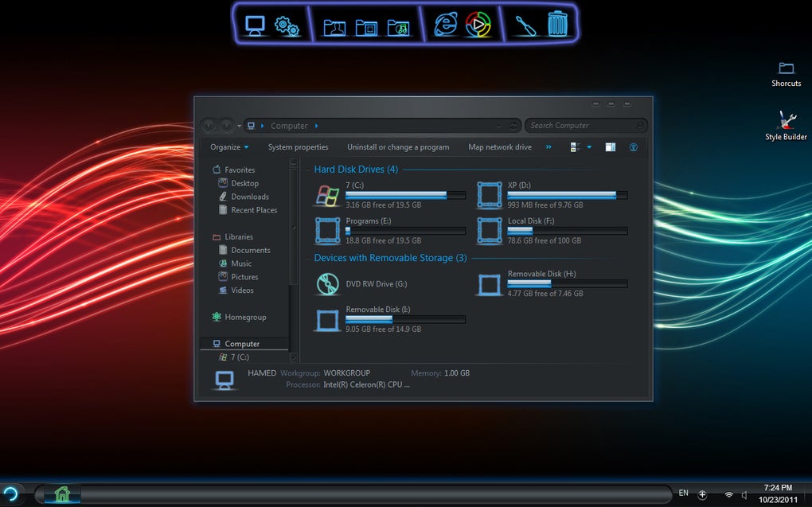Click System properties in the toolbar

click(298, 147)
